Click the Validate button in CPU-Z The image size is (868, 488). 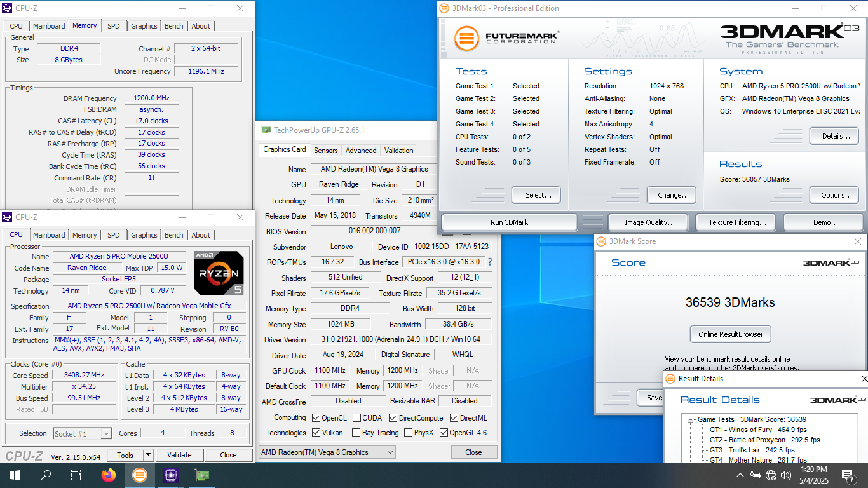coord(179,455)
